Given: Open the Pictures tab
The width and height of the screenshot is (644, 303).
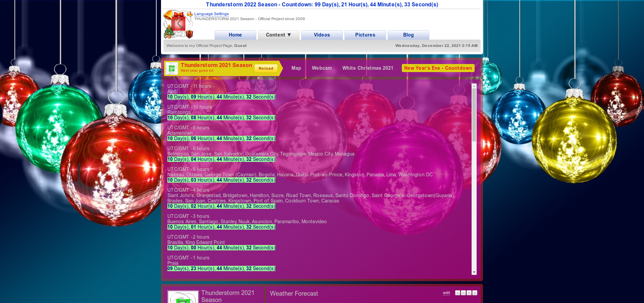Looking at the screenshot, I should tap(365, 35).
